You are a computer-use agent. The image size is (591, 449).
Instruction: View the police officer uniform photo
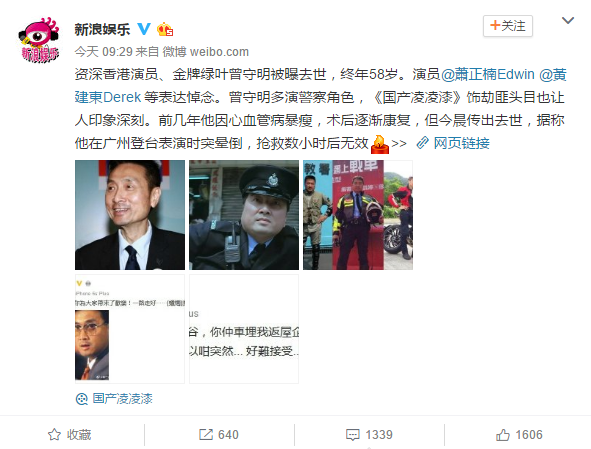(x=244, y=215)
